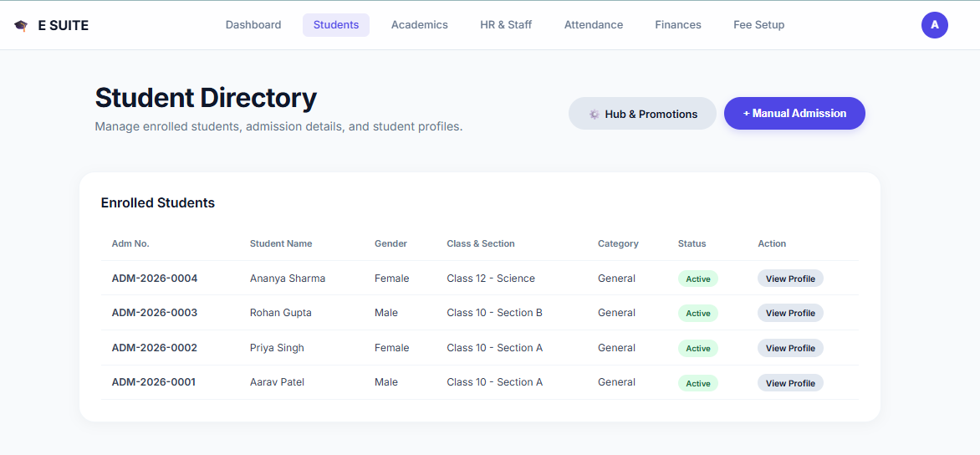Select the Students nav item
Viewport: 980px width, 455px height.
point(336,25)
